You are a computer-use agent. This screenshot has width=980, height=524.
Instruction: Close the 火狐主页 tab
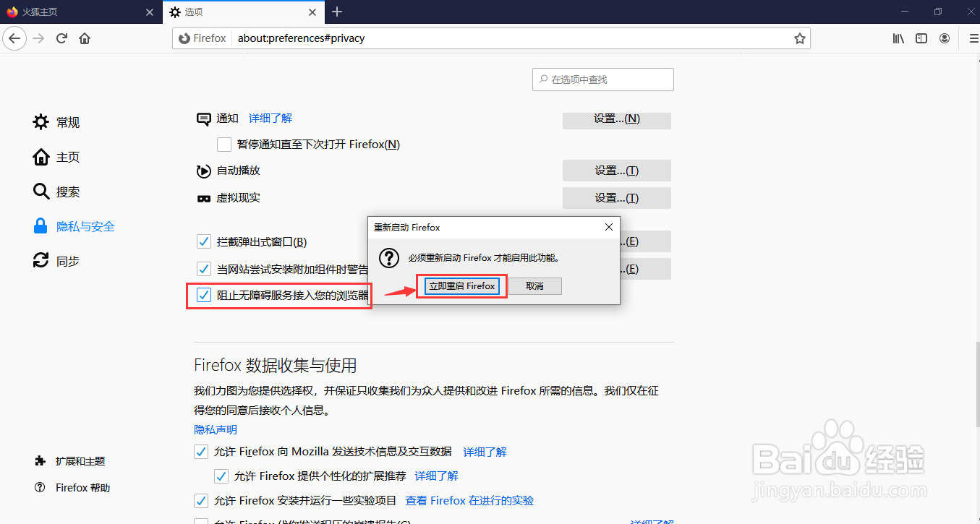coord(150,12)
